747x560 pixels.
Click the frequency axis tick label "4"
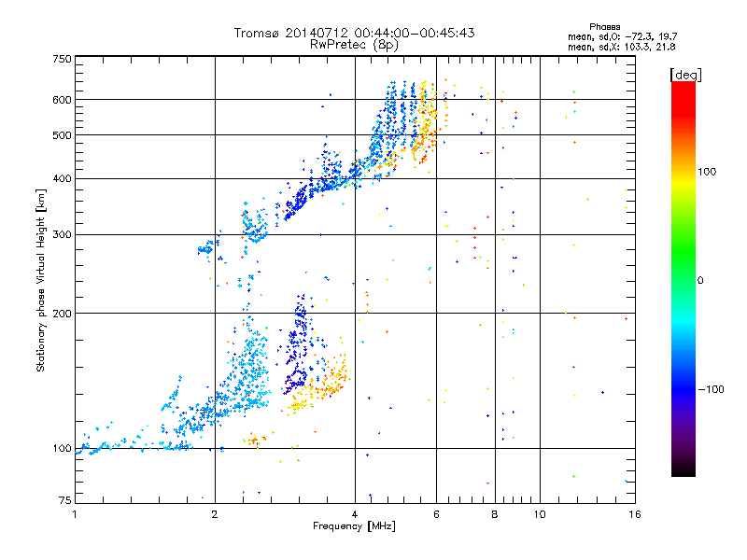[355, 514]
